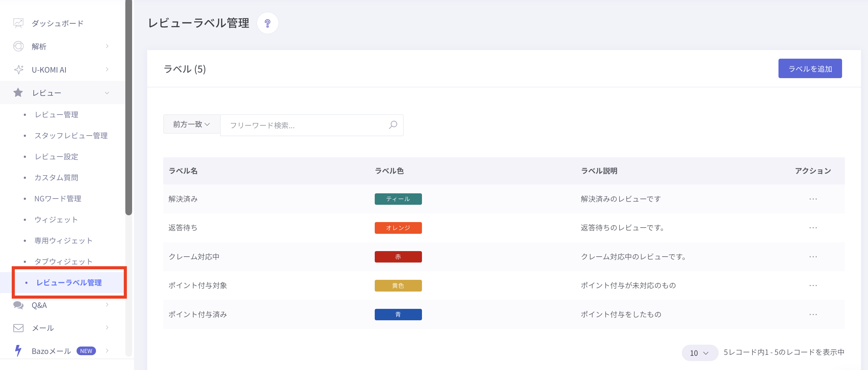This screenshot has width=868, height=370.
Task: Expand the U-KOMI AI menu
Action: 61,69
